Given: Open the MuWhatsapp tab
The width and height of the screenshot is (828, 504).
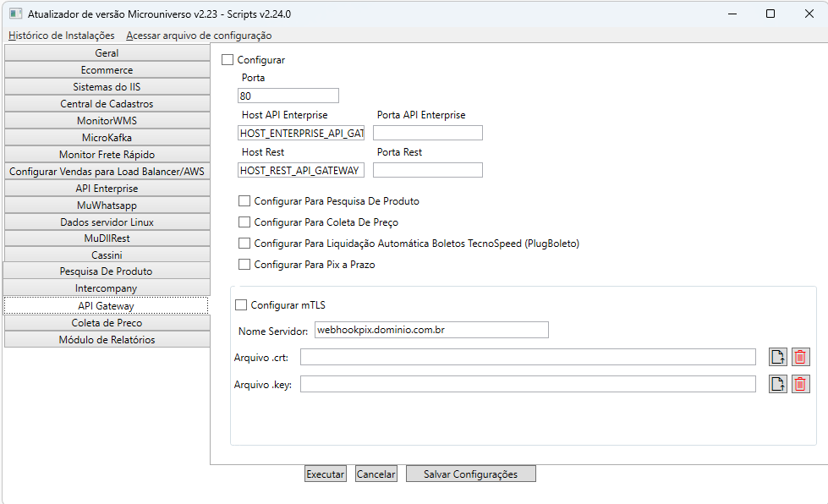Looking at the screenshot, I should (107, 205).
